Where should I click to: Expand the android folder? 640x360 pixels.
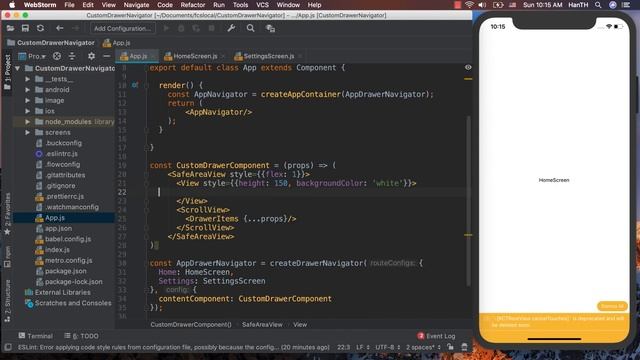tap(27, 89)
